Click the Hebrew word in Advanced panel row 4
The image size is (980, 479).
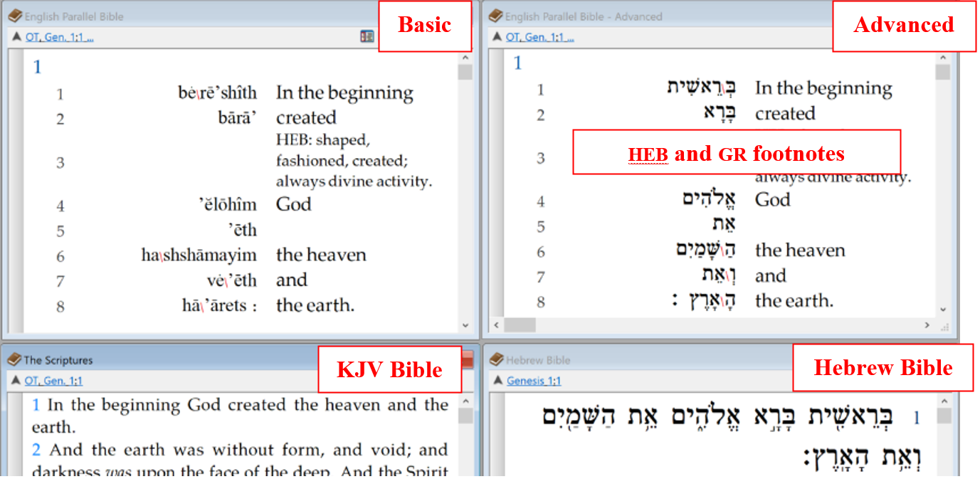[x=709, y=199]
